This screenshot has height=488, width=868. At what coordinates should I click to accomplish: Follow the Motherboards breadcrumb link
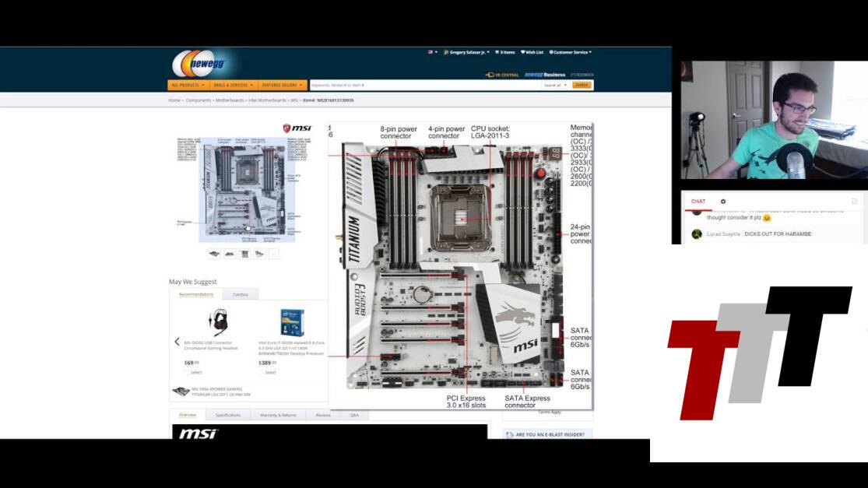point(230,100)
